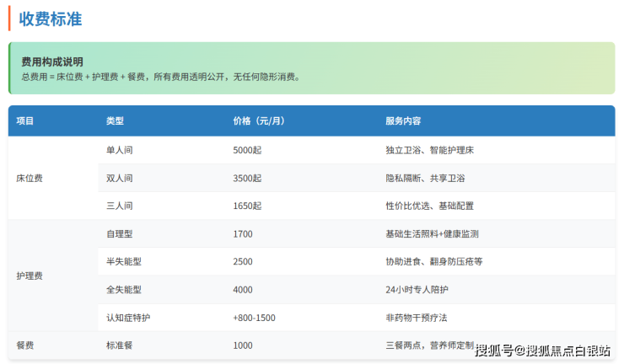Select the 自理型 care type cell
This screenshot has height=364, width=624.
point(120,233)
